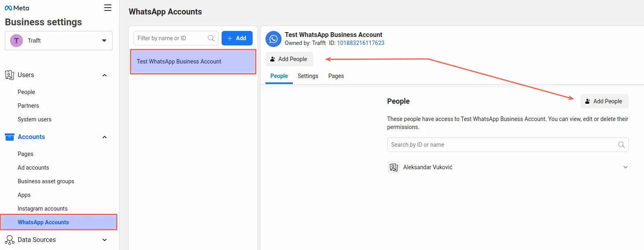
Task: Click the Users section icon
Action: (10, 75)
